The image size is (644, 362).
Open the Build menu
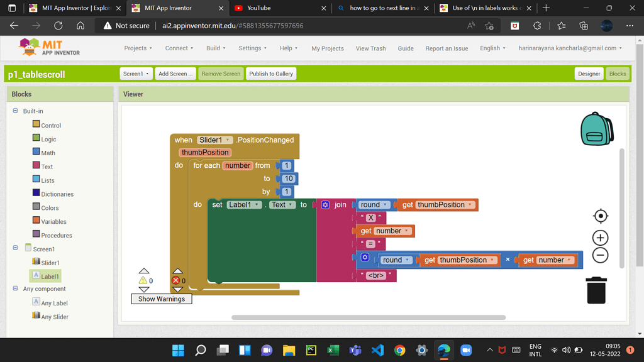[215, 48]
